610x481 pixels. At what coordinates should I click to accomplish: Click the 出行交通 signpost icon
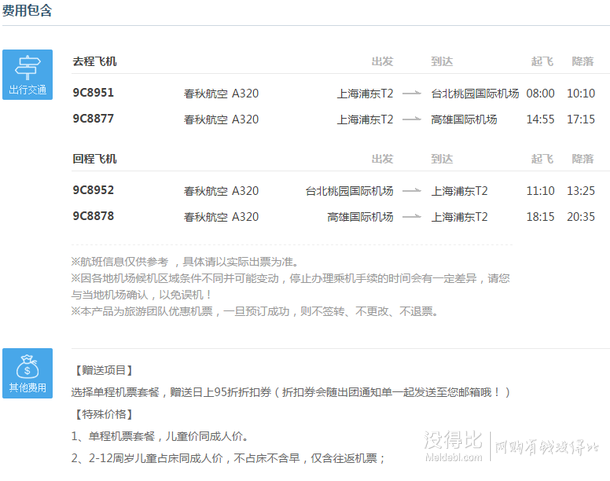click(x=27, y=74)
